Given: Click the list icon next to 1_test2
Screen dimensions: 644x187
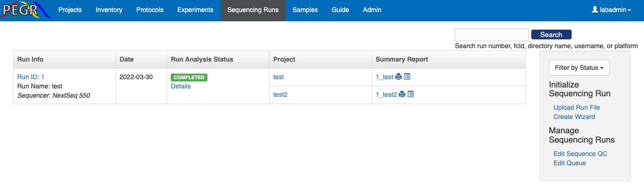Looking at the screenshot, I should tap(411, 94).
